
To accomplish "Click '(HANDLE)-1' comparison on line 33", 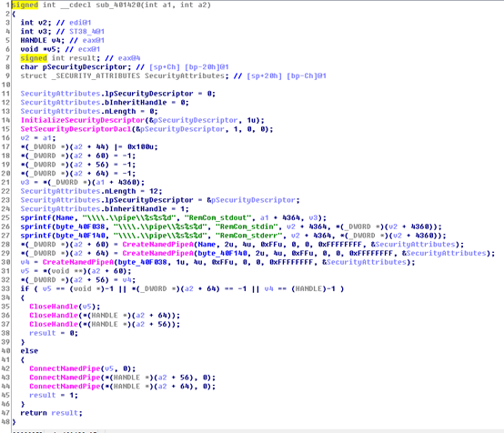I will tap(313, 288).
